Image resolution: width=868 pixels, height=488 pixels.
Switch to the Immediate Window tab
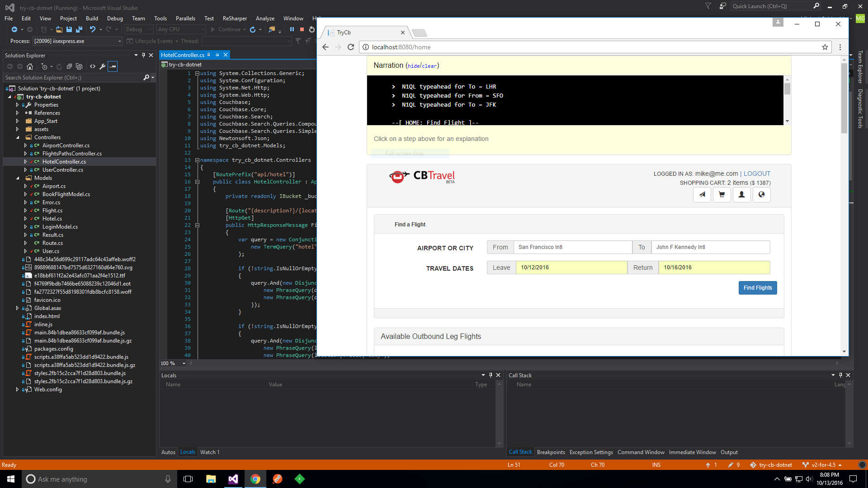point(692,452)
